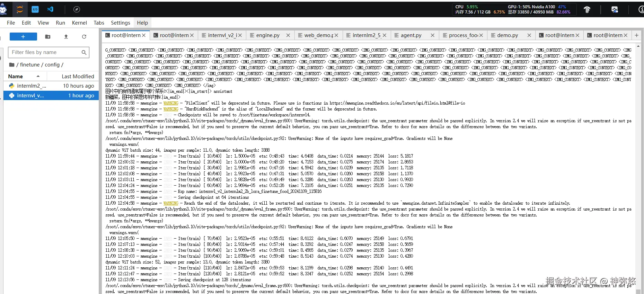The image size is (644, 294).
Task: Close the internvl_v2_i tab
Action: (240, 35)
